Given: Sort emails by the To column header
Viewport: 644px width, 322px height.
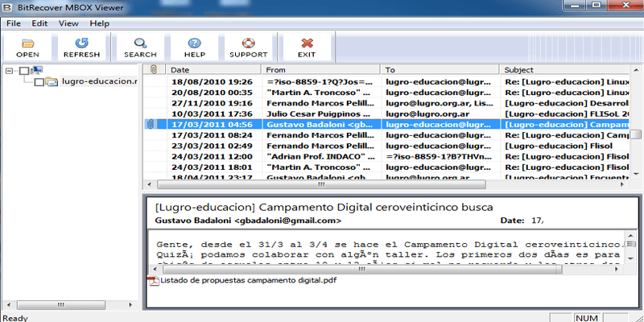Looking at the screenshot, I should (440, 69).
